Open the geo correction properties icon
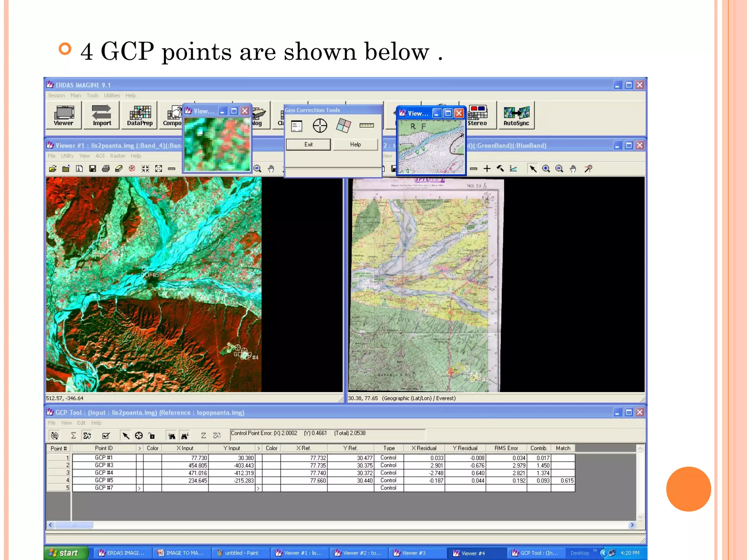 pos(297,126)
